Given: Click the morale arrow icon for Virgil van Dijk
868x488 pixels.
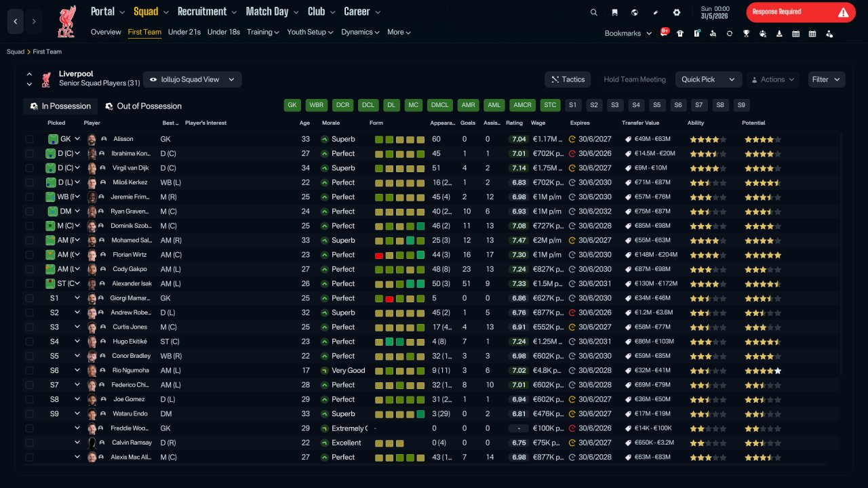Looking at the screenshot, I should (x=325, y=168).
